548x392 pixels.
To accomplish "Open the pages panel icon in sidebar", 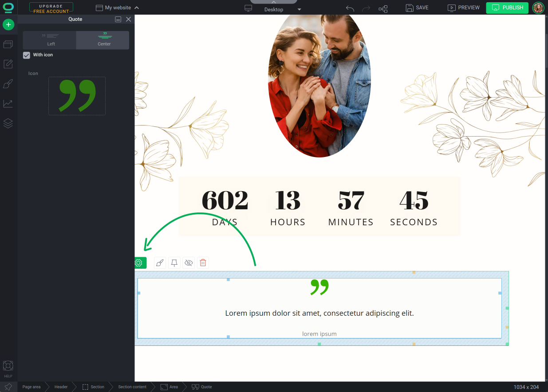I will [x=8, y=44].
